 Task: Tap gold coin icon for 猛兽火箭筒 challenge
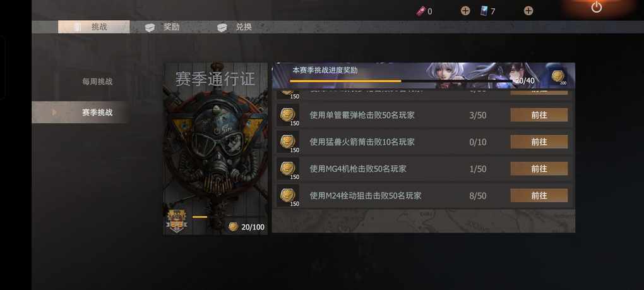point(288,142)
